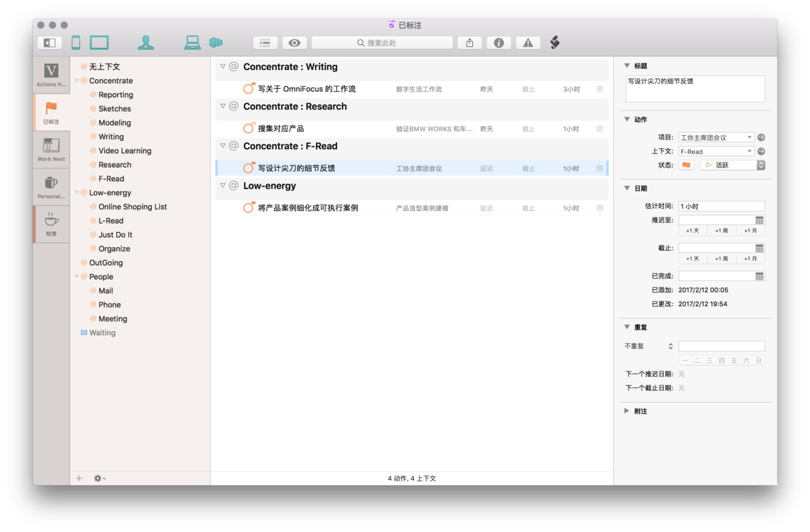
Task: Switch to the 已标注 flagged perspective
Action: point(51,112)
